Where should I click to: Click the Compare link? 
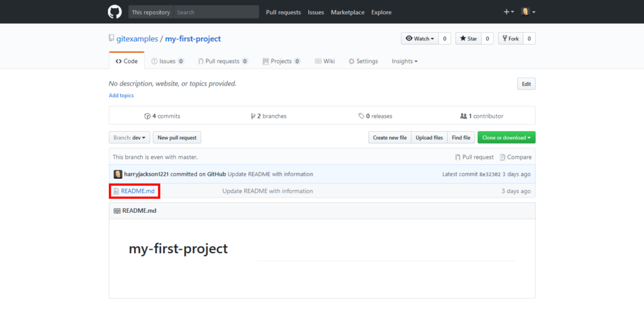tap(519, 157)
